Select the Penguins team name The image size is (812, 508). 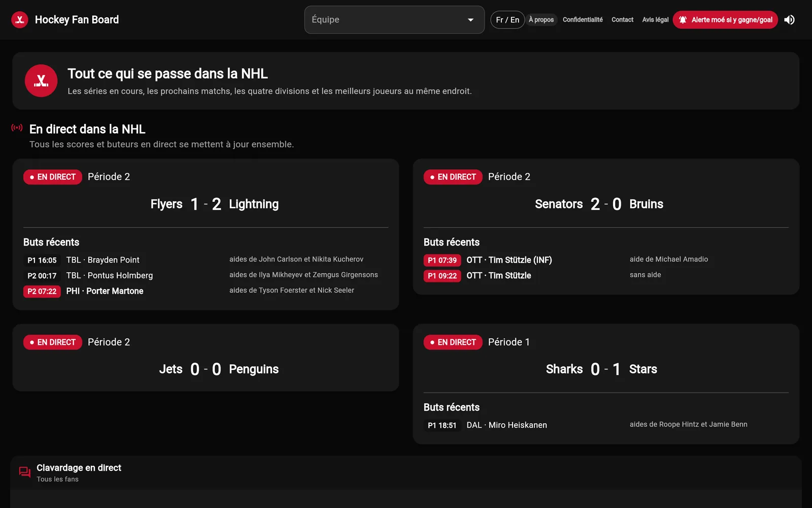(x=254, y=369)
